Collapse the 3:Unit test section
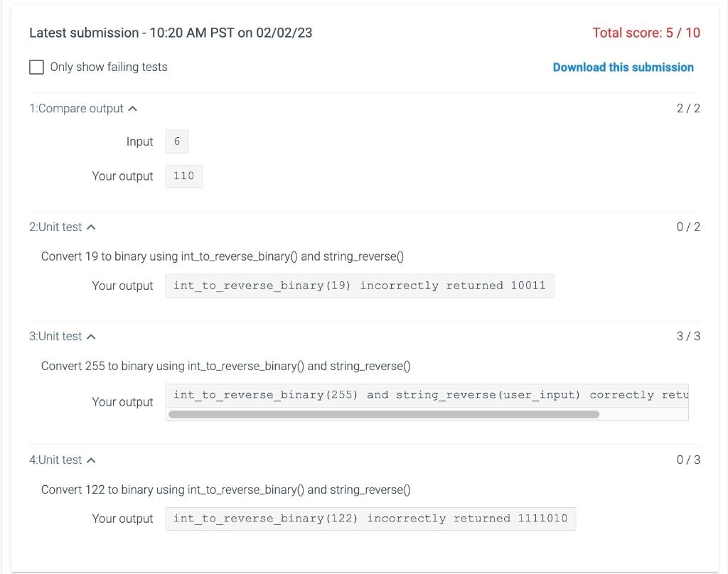 click(x=63, y=337)
